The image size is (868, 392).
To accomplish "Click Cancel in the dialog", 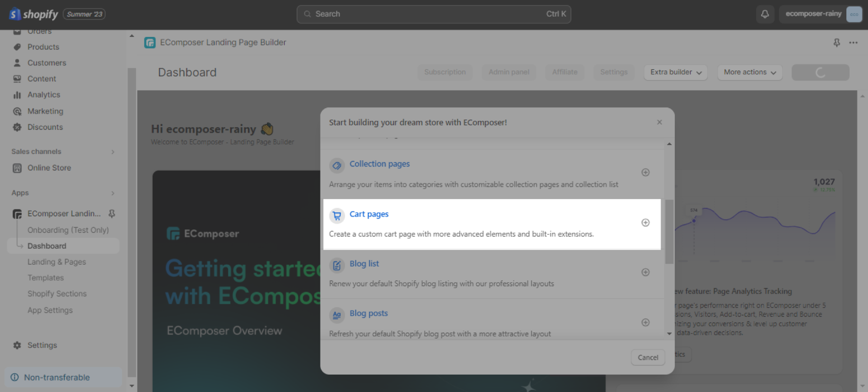I will (x=648, y=357).
